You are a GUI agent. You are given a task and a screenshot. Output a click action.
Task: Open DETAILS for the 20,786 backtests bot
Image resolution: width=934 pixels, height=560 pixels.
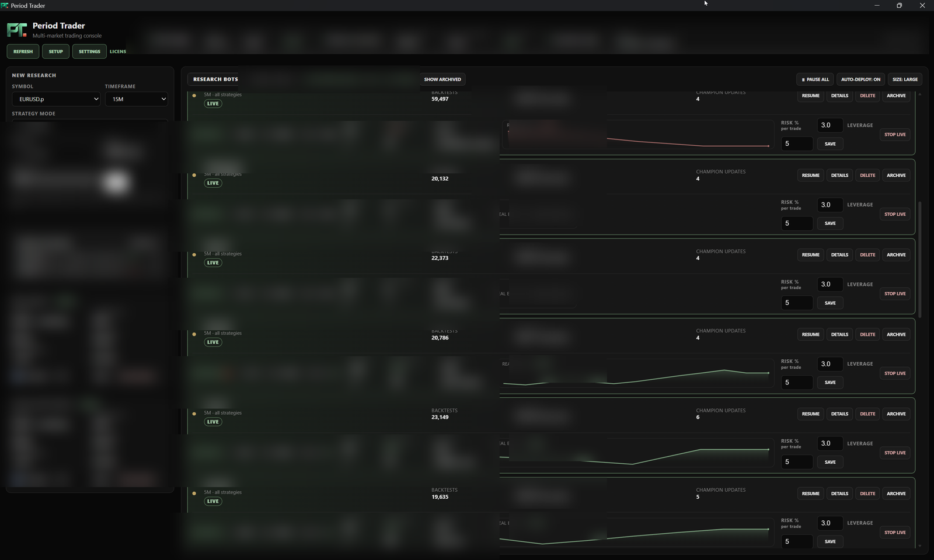tap(839, 335)
